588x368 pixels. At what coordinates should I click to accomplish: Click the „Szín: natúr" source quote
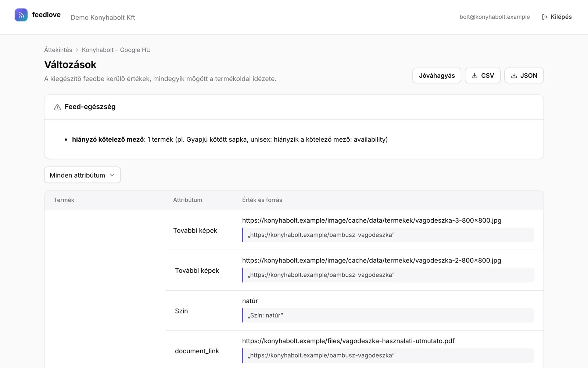[388, 315]
